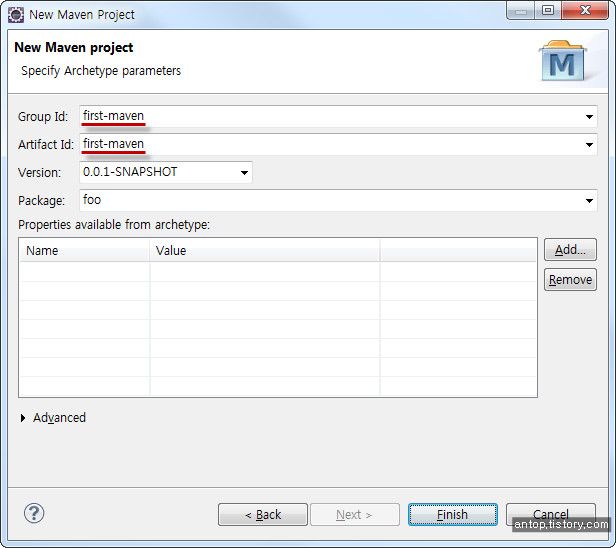Viewport: 616px width, 548px height.
Task: Click the disabled Next button
Action: pyautogui.click(x=355, y=515)
